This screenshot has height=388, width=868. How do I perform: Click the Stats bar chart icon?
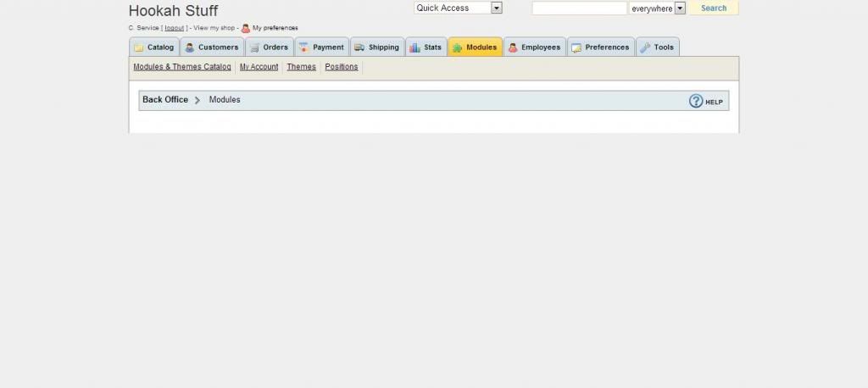(x=415, y=48)
